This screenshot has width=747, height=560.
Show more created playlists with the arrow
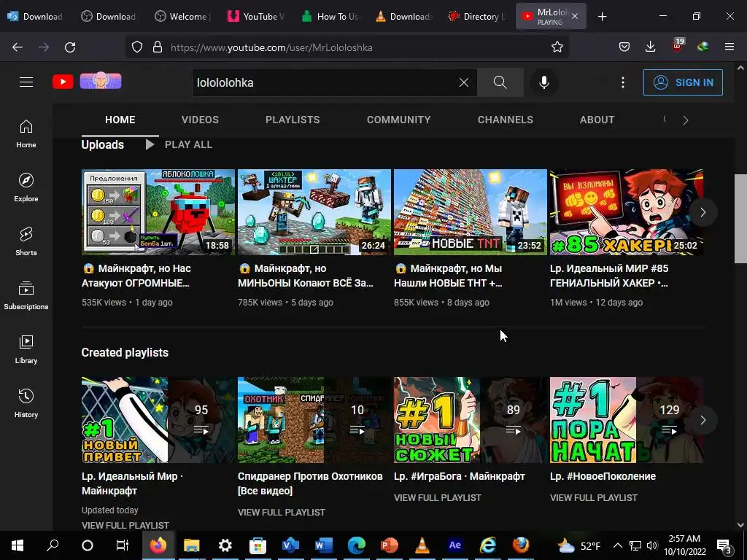pos(703,420)
